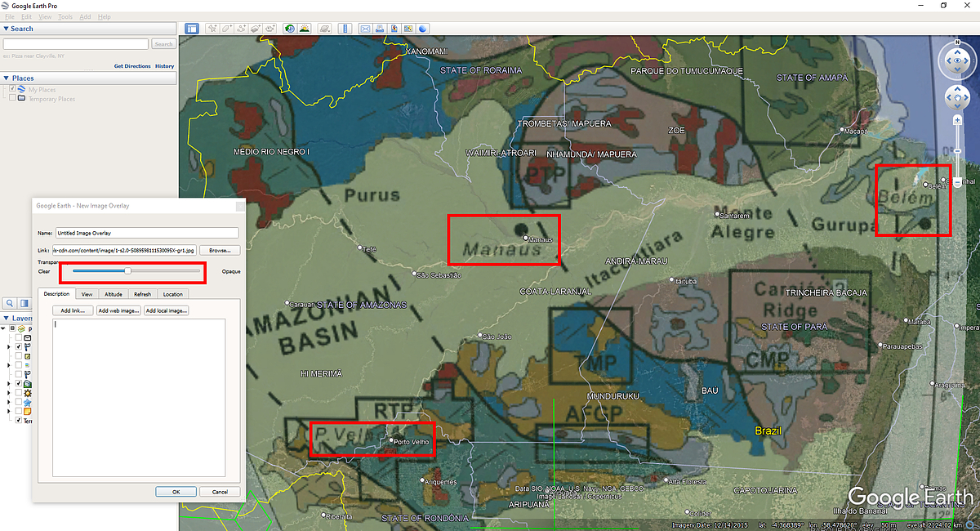Toggle the sidebar visibility toolbar button
The image size is (980, 531).
pyautogui.click(x=191, y=29)
